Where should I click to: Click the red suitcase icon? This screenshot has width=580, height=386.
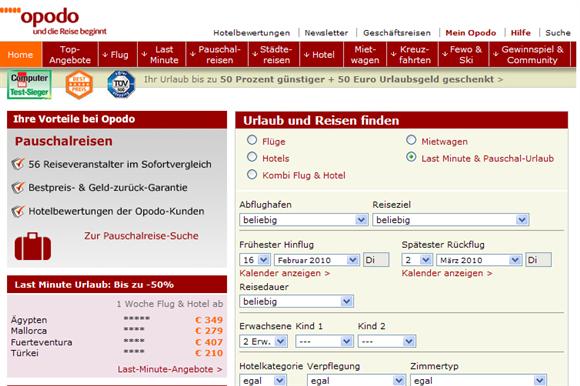[33, 246]
